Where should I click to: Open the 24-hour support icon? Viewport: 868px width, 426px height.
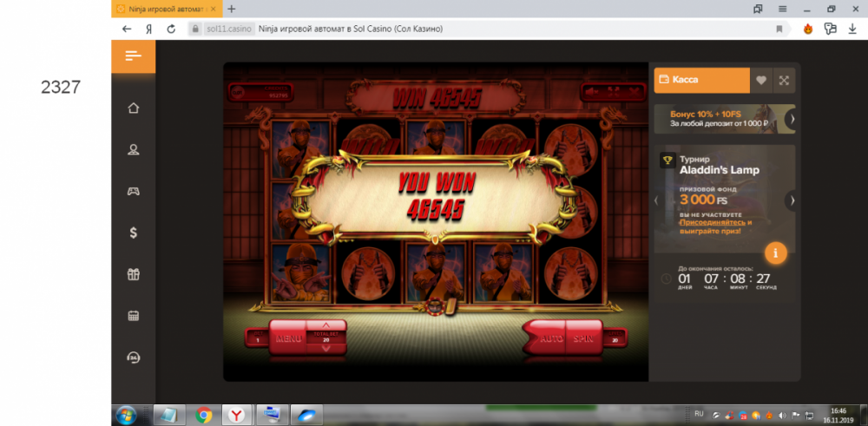[x=134, y=357]
